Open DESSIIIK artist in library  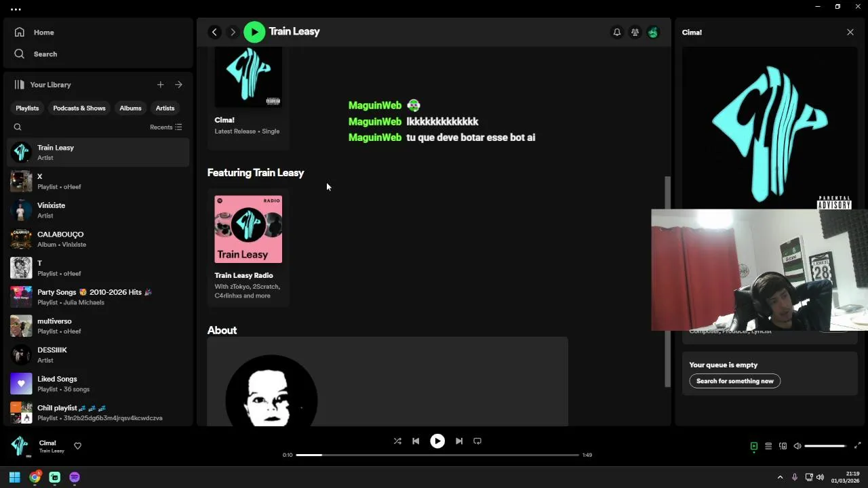tap(98, 354)
